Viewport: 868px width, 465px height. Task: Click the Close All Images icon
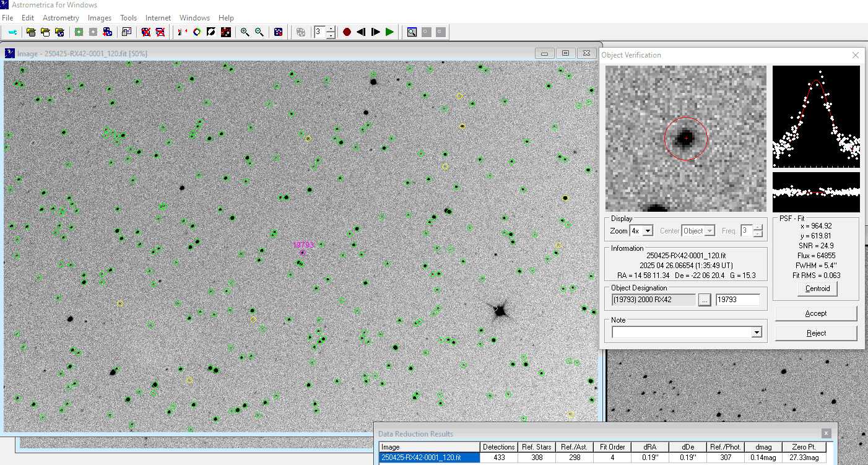pyautogui.click(x=160, y=32)
